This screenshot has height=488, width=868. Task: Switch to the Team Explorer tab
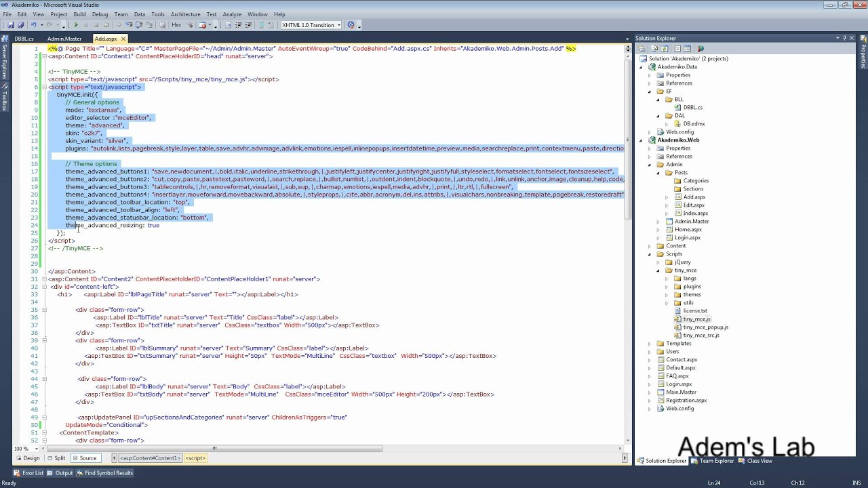(713, 461)
